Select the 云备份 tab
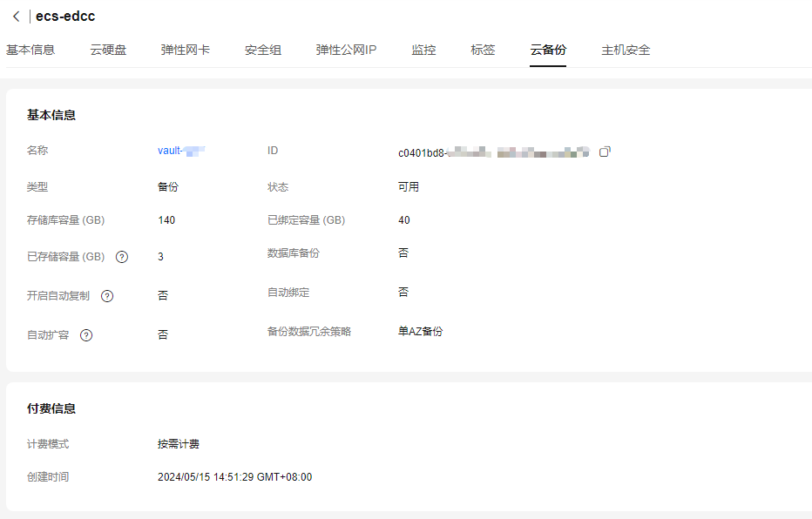This screenshot has width=812, height=519. [x=548, y=50]
